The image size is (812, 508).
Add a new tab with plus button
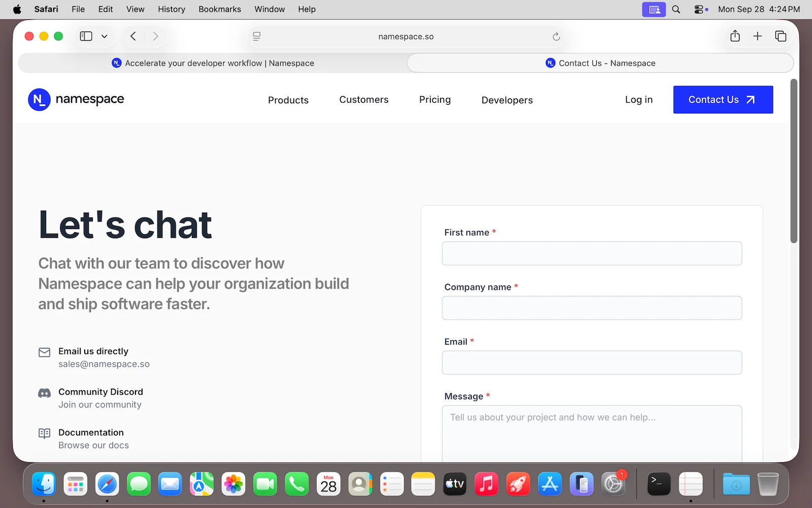[x=758, y=36]
